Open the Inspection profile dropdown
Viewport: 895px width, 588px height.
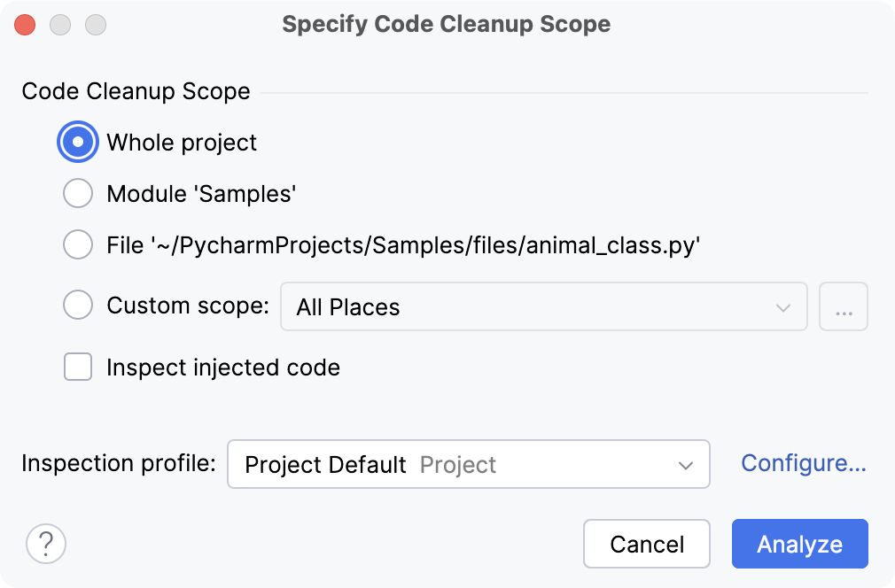(468, 464)
